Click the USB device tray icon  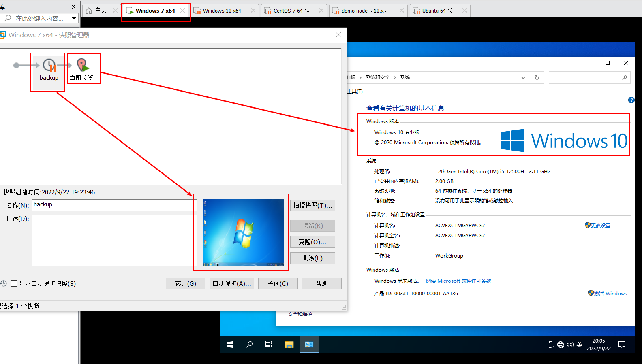click(x=551, y=345)
